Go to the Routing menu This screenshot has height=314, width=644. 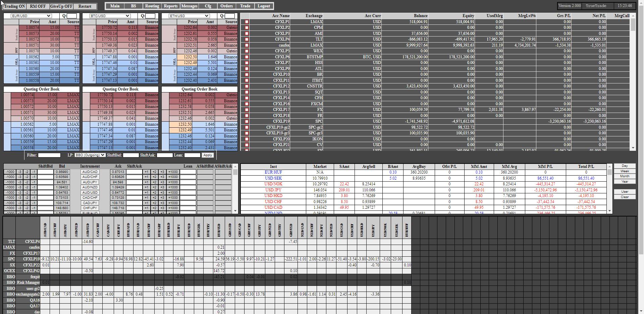pyautogui.click(x=152, y=6)
